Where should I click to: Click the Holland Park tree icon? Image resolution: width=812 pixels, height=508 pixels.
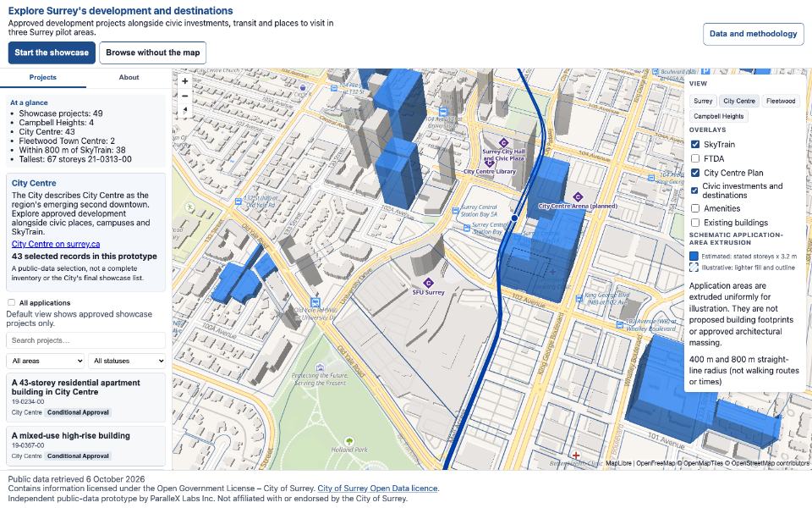pos(349,441)
